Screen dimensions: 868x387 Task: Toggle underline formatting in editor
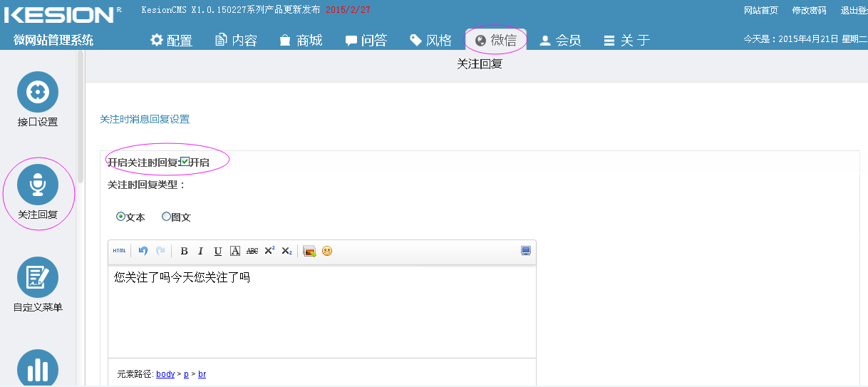[x=218, y=251]
